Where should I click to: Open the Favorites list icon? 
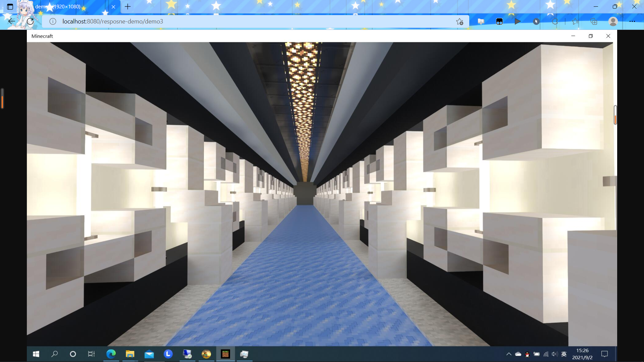[x=575, y=21]
